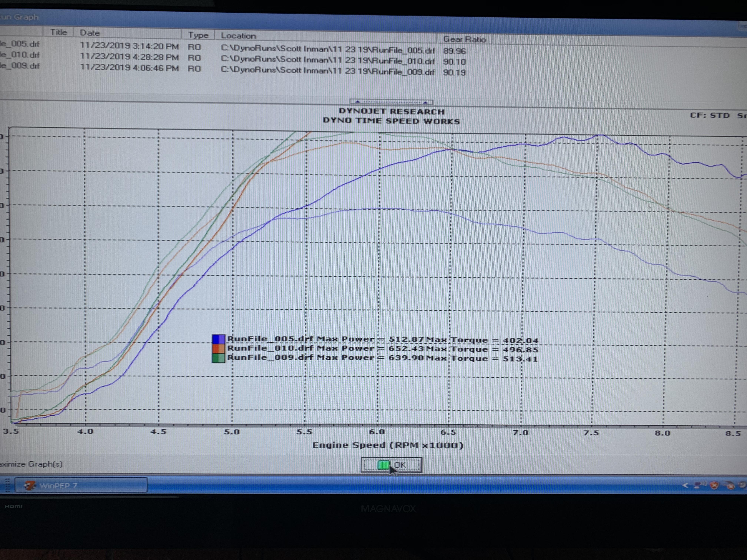747x560 pixels.
Task: Click the red security shield tray icon
Action: pyautogui.click(x=714, y=485)
